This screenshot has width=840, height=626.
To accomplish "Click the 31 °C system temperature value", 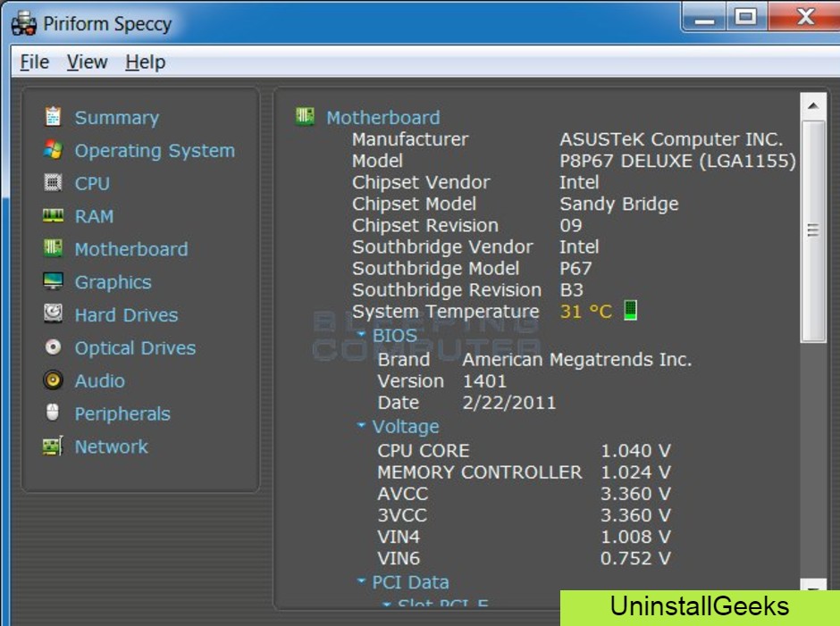I will [x=586, y=312].
